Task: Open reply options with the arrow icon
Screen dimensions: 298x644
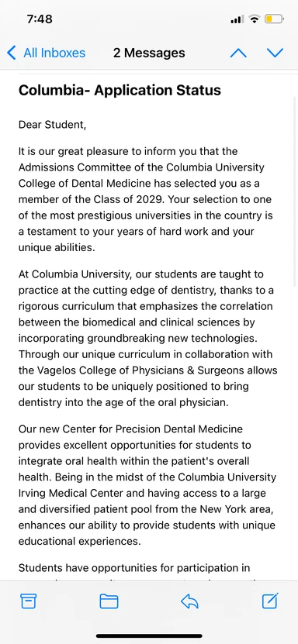Action: click(189, 601)
